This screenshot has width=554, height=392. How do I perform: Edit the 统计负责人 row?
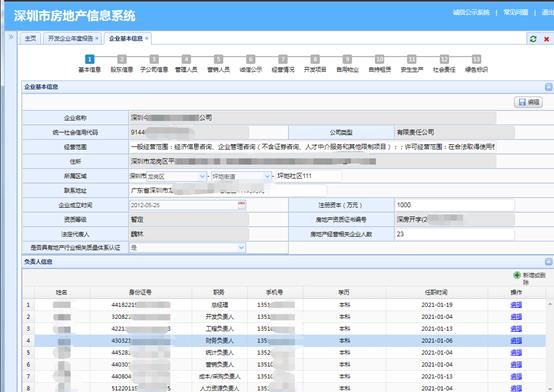(516, 353)
